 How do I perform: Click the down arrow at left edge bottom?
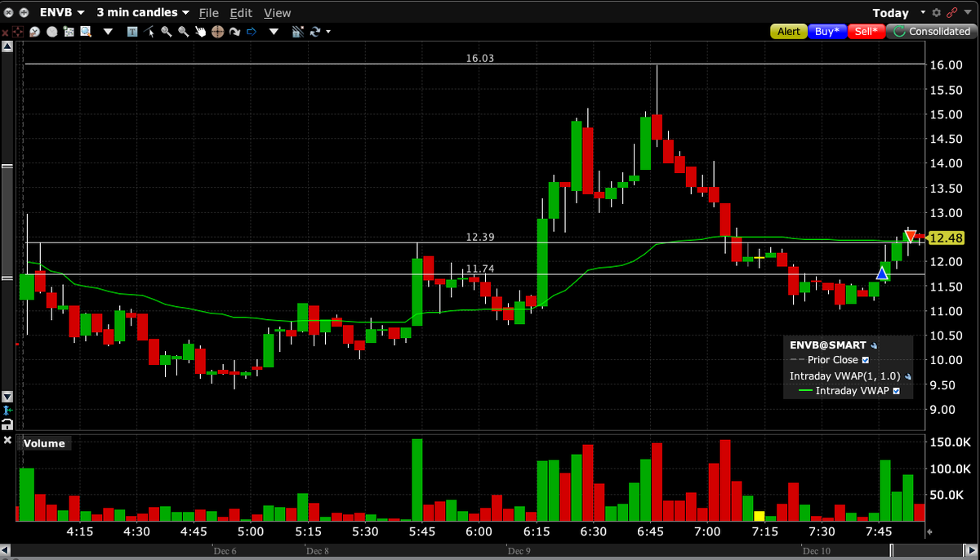point(7,397)
